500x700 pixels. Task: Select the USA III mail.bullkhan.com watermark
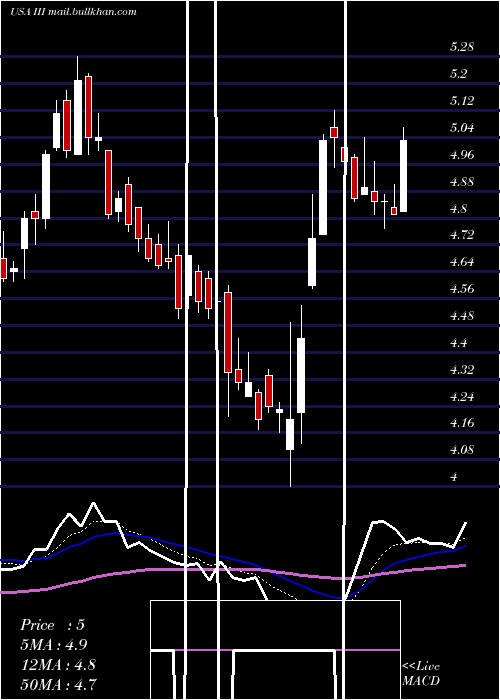[x=73, y=11]
